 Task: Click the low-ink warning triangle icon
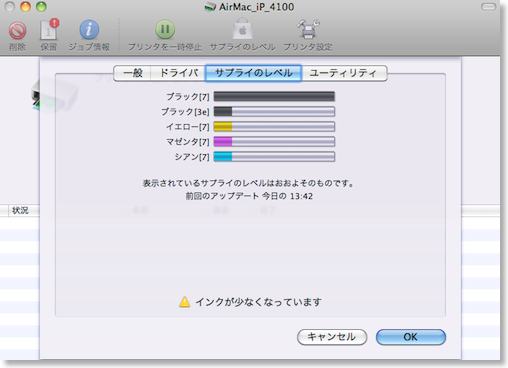point(184,302)
